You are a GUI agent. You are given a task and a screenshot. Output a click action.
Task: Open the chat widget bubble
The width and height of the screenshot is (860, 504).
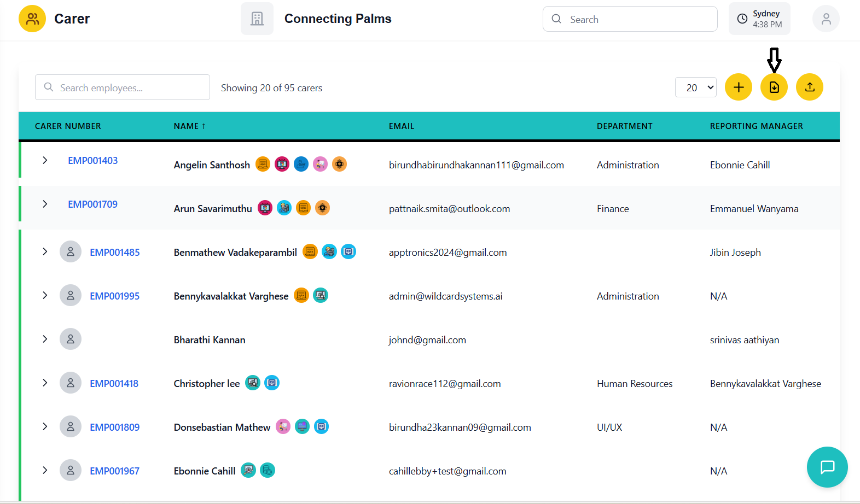827,467
